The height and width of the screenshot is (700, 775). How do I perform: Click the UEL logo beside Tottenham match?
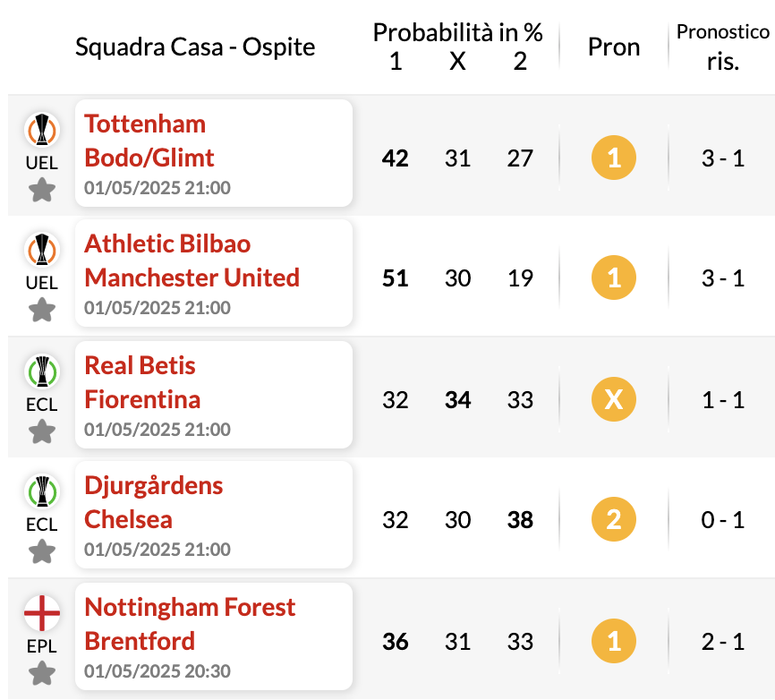(x=42, y=130)
